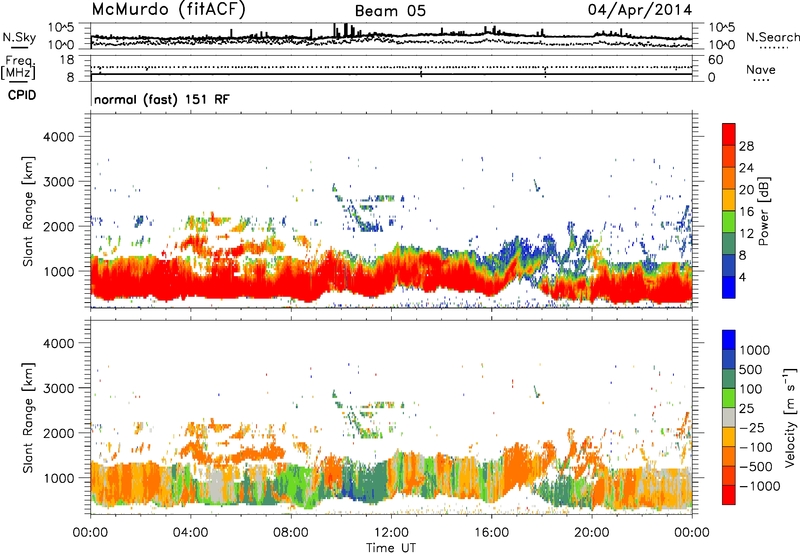
Task: Pick power colorbar swatch between 20 and 24
Action: pyautogui.click(x=729, y=179)
